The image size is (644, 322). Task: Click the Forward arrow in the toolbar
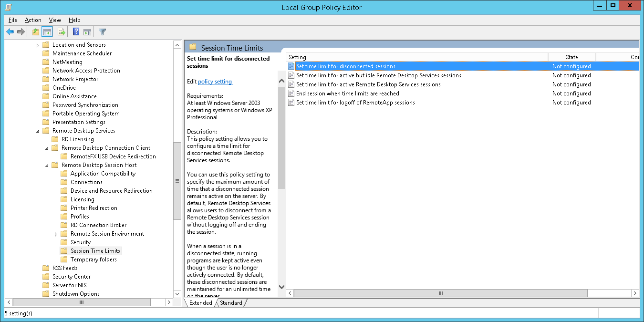click(21, 32)
